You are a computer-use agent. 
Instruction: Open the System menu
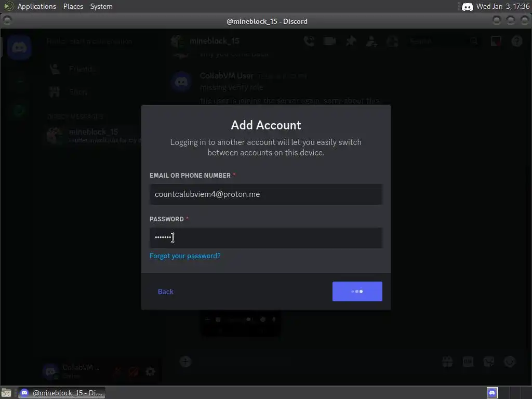[x=101, y=6]
